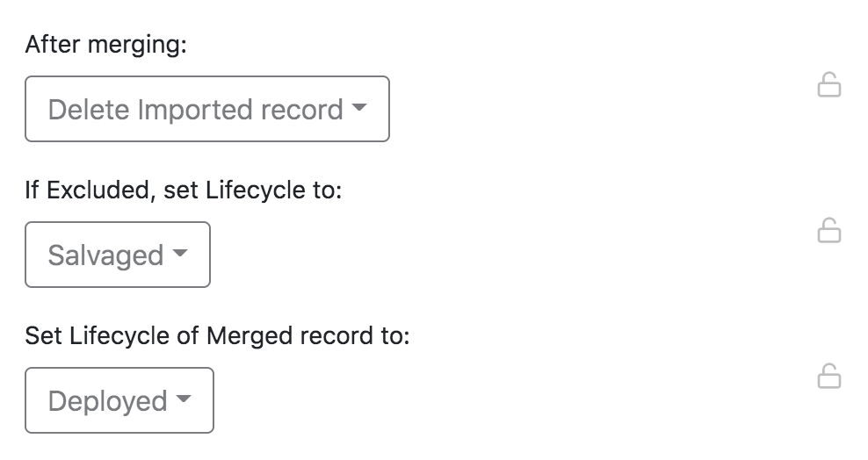This screenshot has width=868, height=460.
Task: Click the Deployed button text
Action: (x=107, y=401)
